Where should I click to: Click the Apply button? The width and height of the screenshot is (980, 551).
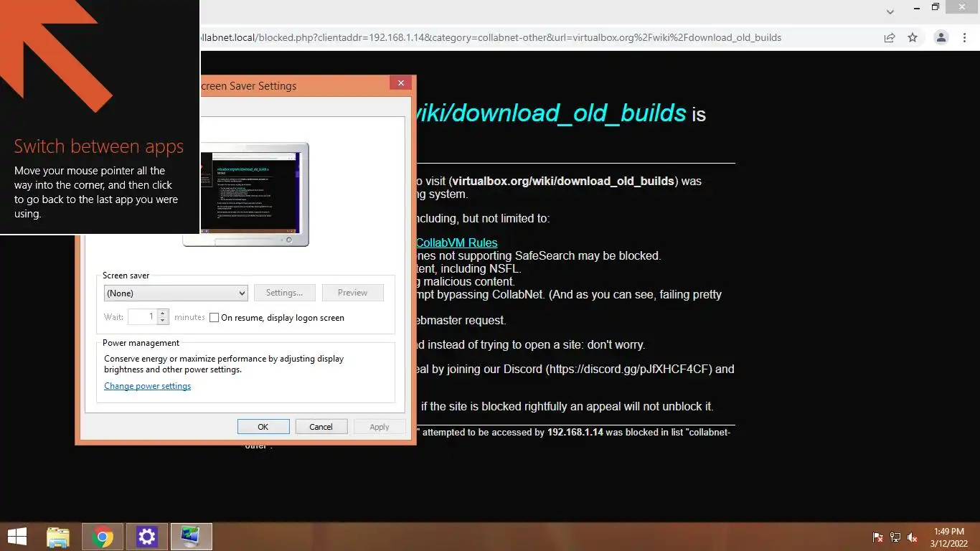coord(379,427)
